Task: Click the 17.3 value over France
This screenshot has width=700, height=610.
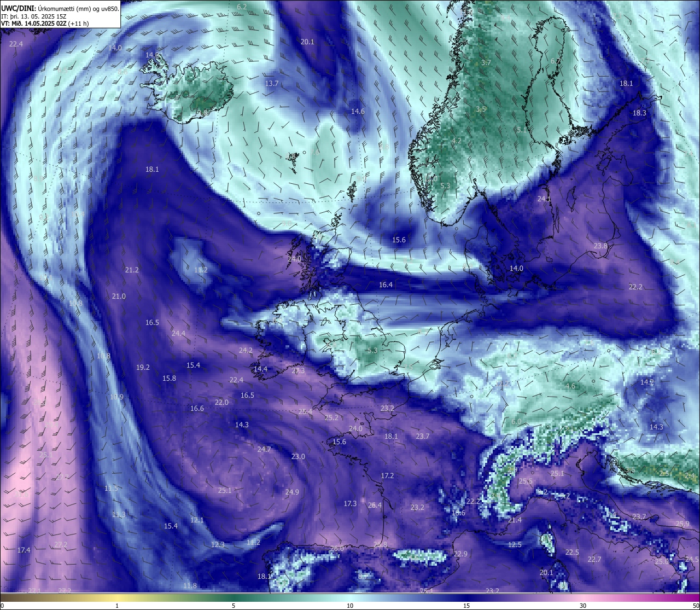Action: coord(350,503)
